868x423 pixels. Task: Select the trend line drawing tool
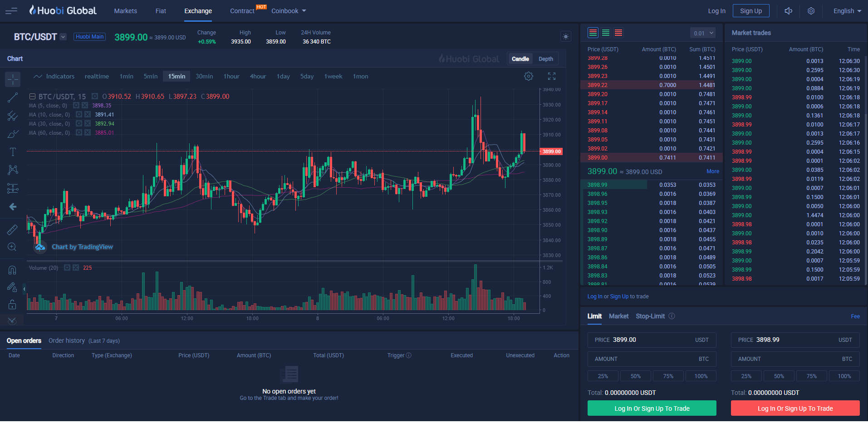pyautogui.click(x=13, y=97)
